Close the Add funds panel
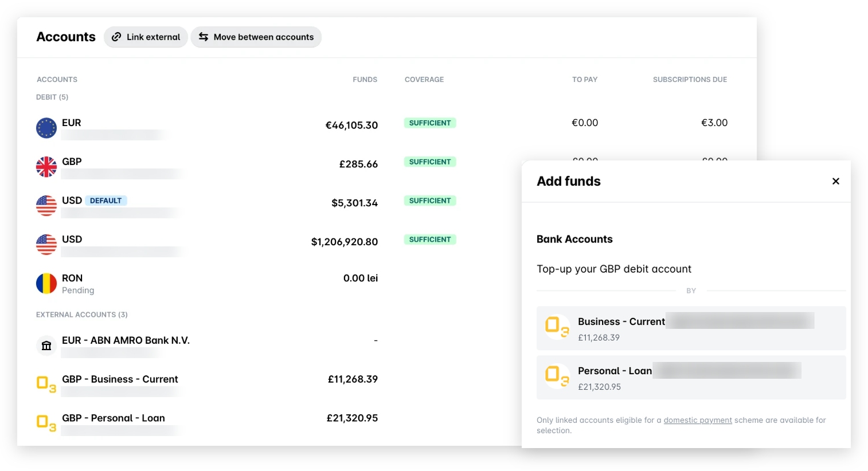 pyautogui.click(x=836, y=181)
